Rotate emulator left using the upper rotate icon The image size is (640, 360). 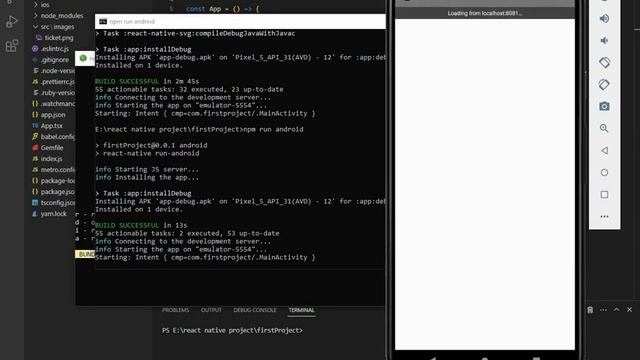604,62
